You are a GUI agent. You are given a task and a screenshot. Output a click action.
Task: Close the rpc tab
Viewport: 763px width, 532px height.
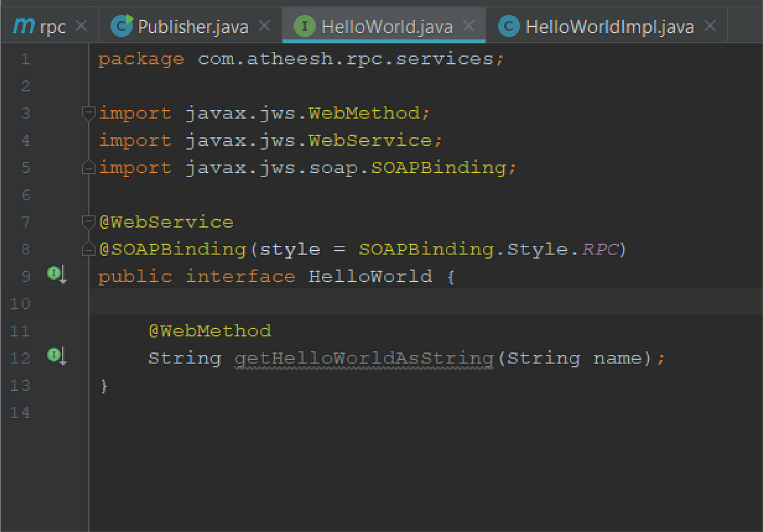(82, 26)
